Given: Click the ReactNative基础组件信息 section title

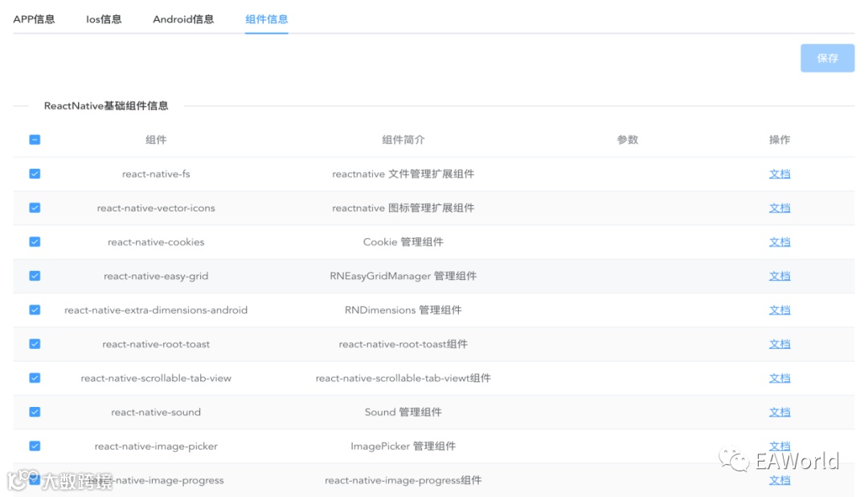Looking at the screenshot, I should pyautogui.click(x=106, y=106).
